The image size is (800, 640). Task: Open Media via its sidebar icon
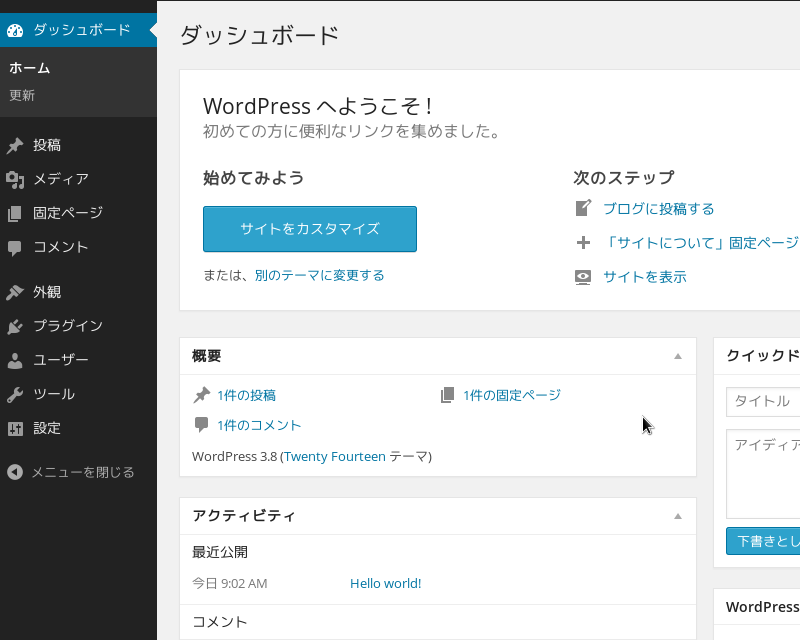point(15,179)
